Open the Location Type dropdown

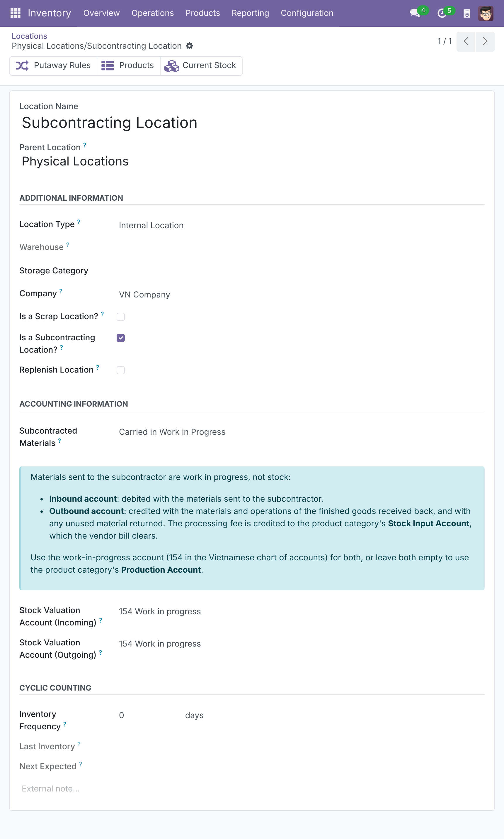(301, 225)
